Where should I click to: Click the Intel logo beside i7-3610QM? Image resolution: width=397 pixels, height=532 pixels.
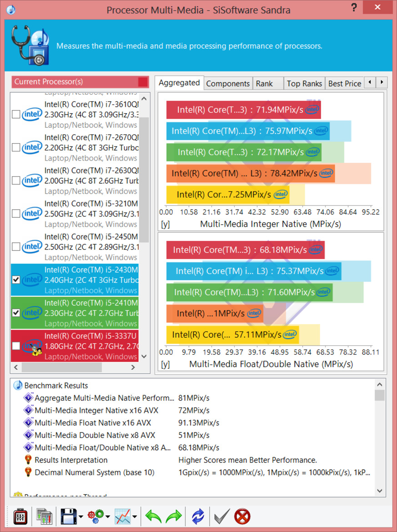click(x=32, y=115)
